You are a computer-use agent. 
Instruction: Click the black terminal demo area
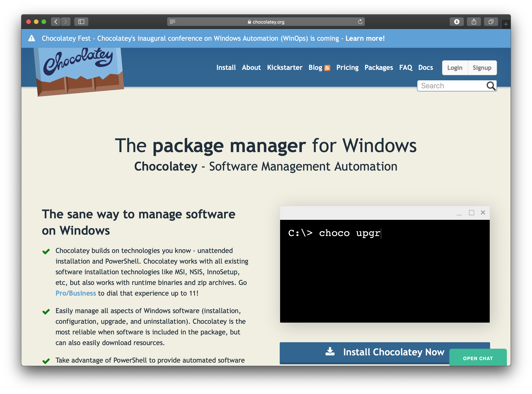[x=385, y=271]
